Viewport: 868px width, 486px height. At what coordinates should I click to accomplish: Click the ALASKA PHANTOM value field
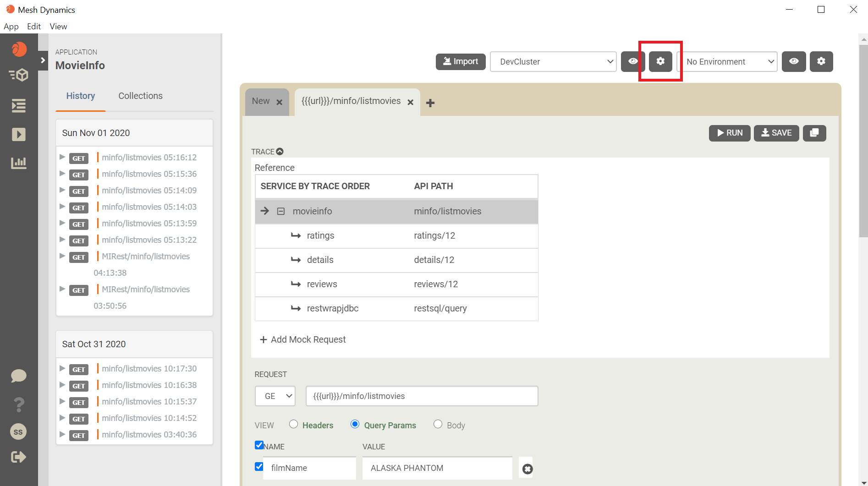pos(437,468)
